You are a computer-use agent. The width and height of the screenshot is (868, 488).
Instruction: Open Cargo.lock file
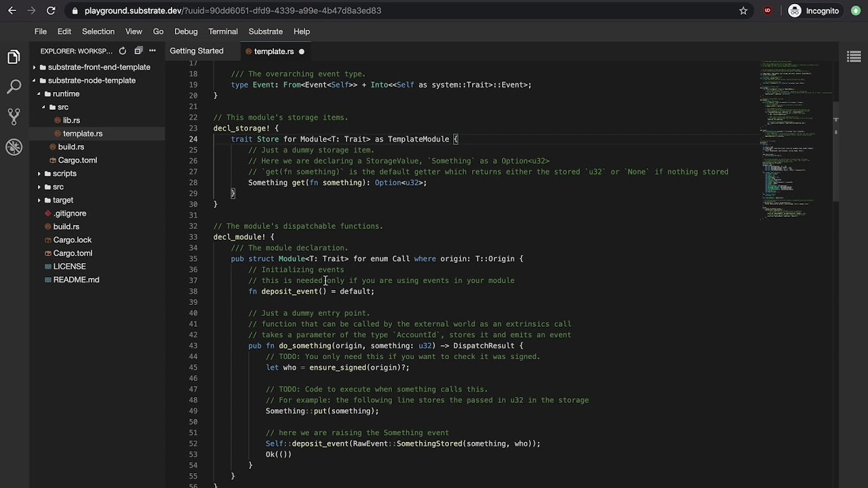[x=72, y=240]
